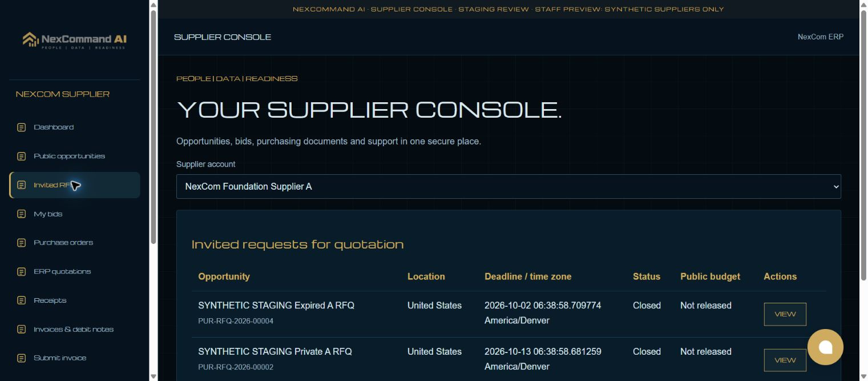Click the My bids sidebar icon

tap(22, 214)
